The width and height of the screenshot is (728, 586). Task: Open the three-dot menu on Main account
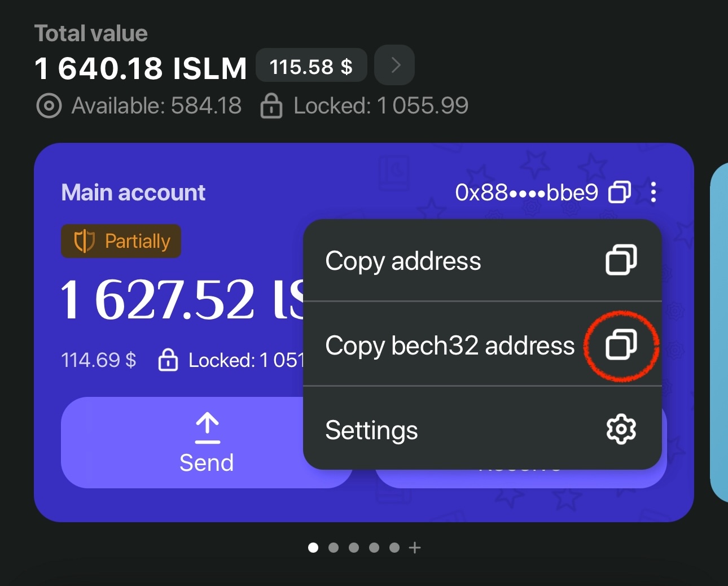pos(653,193)
